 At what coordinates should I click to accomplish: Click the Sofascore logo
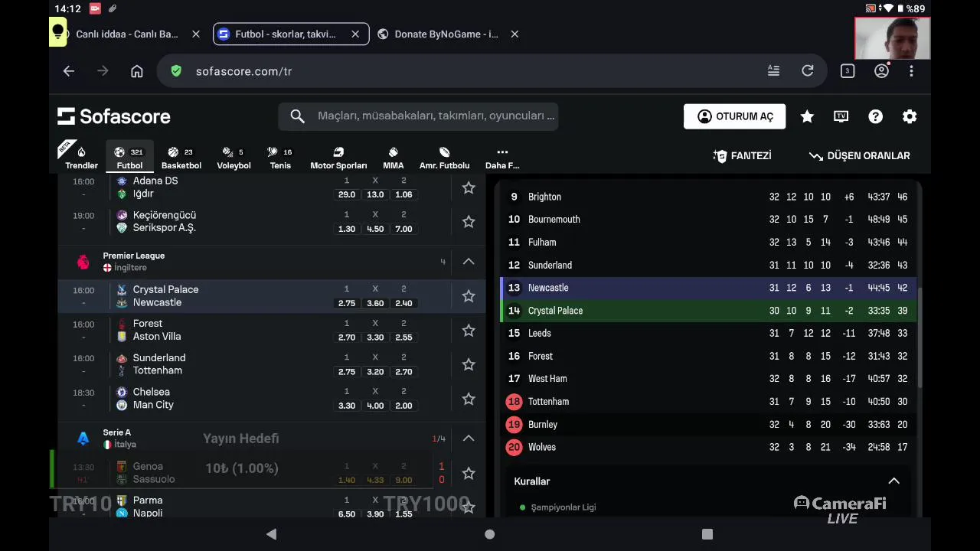(x=114, y=116)
